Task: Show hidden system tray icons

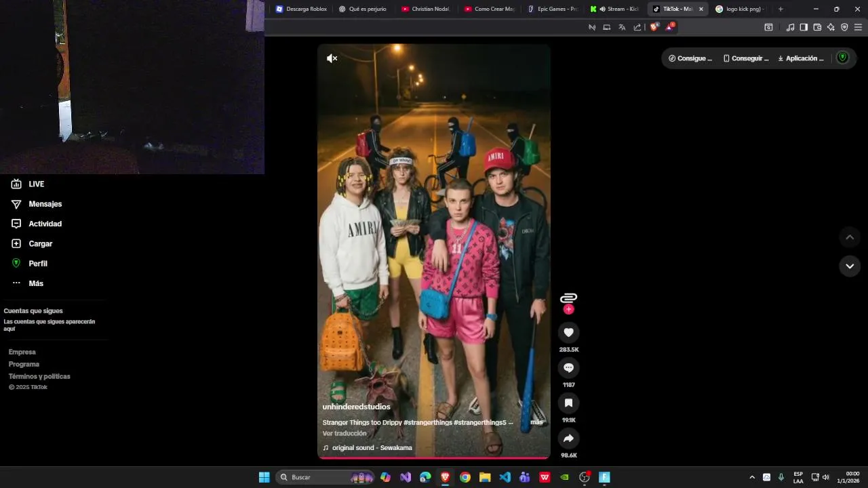Action: 752,477
